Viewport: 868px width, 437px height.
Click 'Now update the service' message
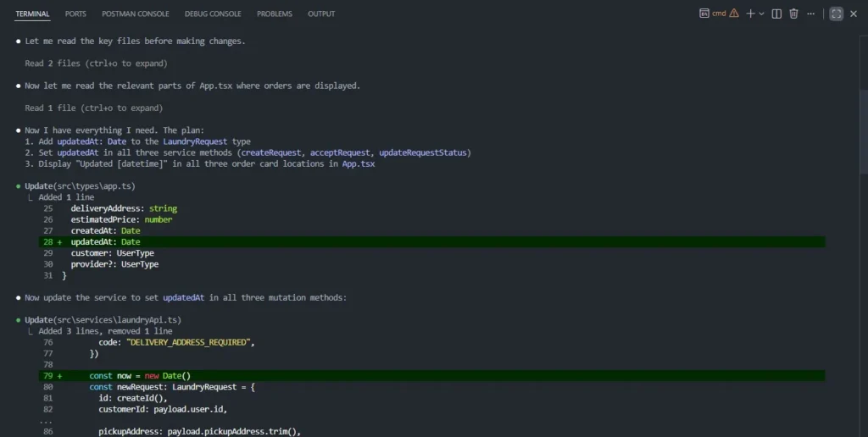coord(186,297)
